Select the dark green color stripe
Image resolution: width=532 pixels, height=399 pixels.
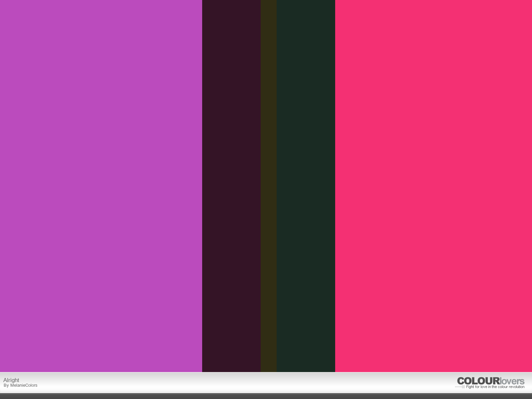tap(306, 186)
